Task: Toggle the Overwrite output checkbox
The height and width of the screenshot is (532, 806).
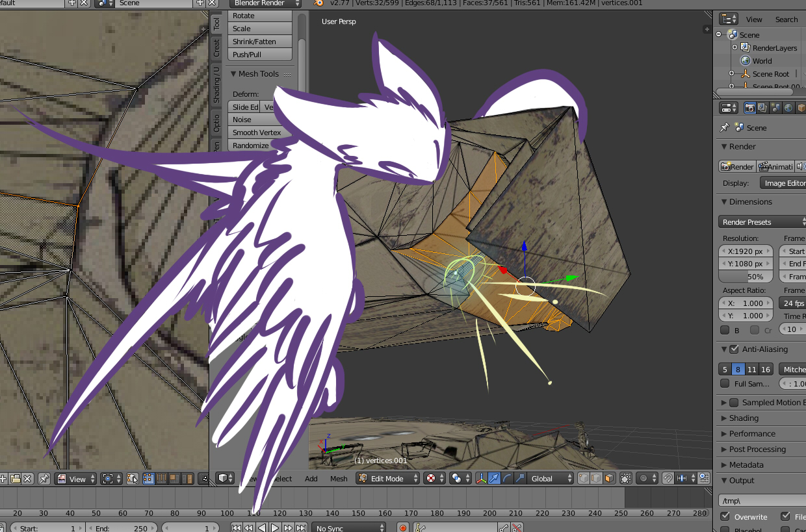Action: click(x=725, y=516)
